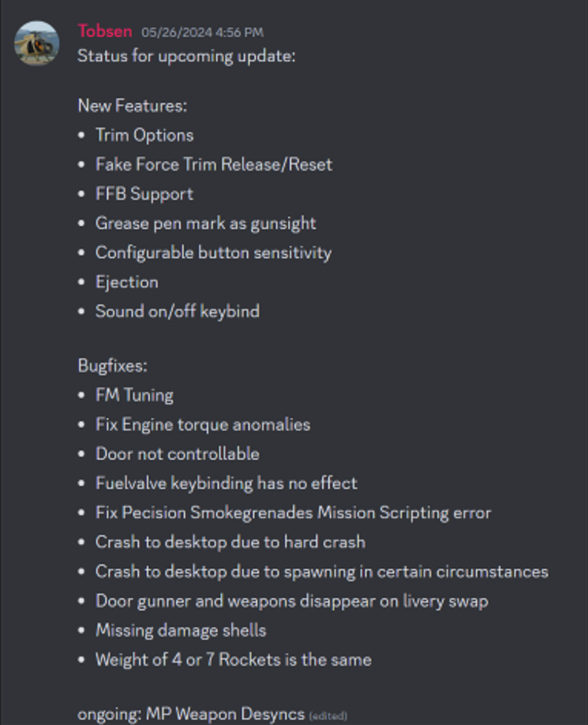Click 'Door not controllable' bugfix entry
Image resolution: width=588 pixels, height=725 pixels.
coord(177,454)
